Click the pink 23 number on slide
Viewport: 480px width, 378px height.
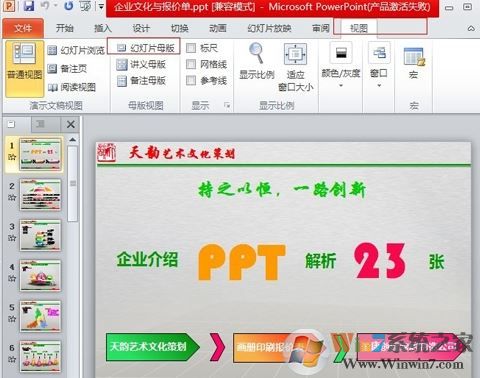380,260
